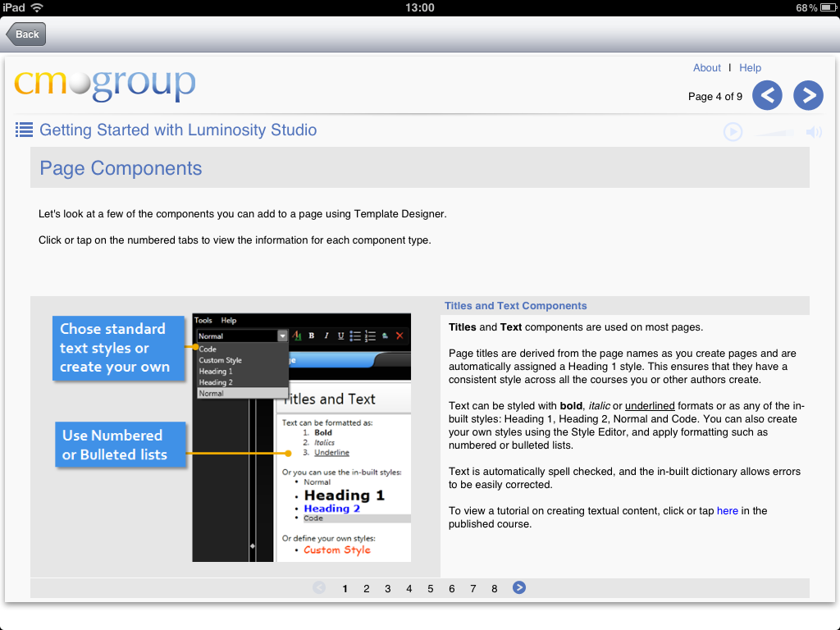
Task: Click 'Getting Started with Luminosity Studio' title
Action: click(x=178, y=130)
